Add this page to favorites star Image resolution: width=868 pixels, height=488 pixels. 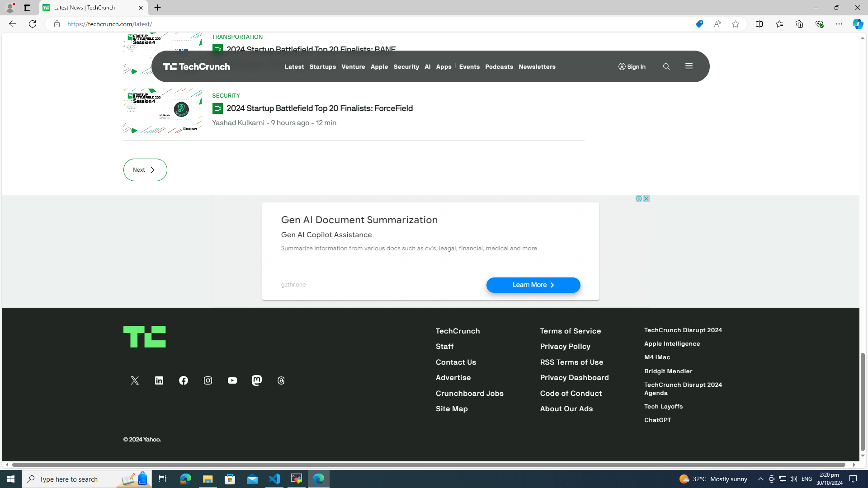736,24
